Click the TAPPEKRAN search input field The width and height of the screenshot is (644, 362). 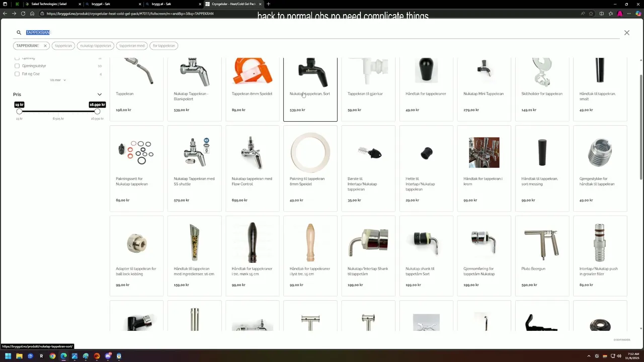(322, 33)
